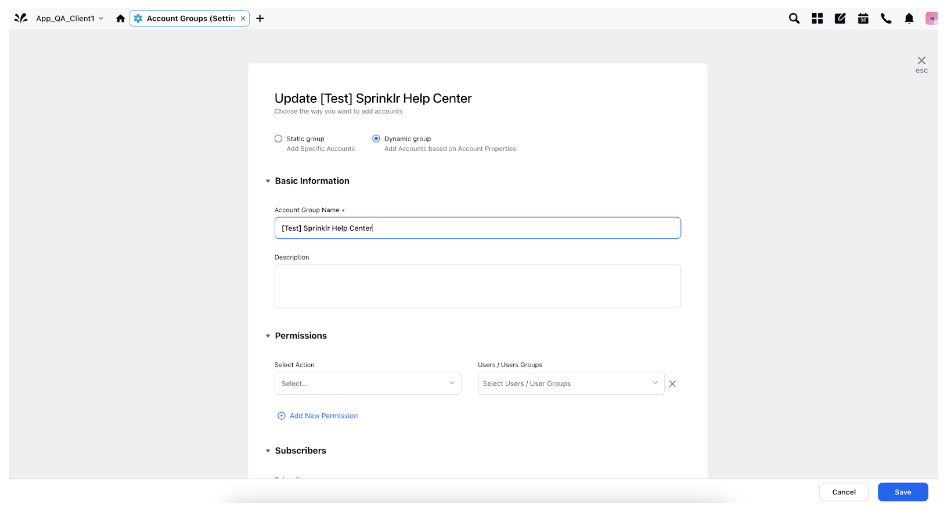Click the Account Group Name field
Image resolution: width=950 pixels, height=520 pixels.
[477, 228]
